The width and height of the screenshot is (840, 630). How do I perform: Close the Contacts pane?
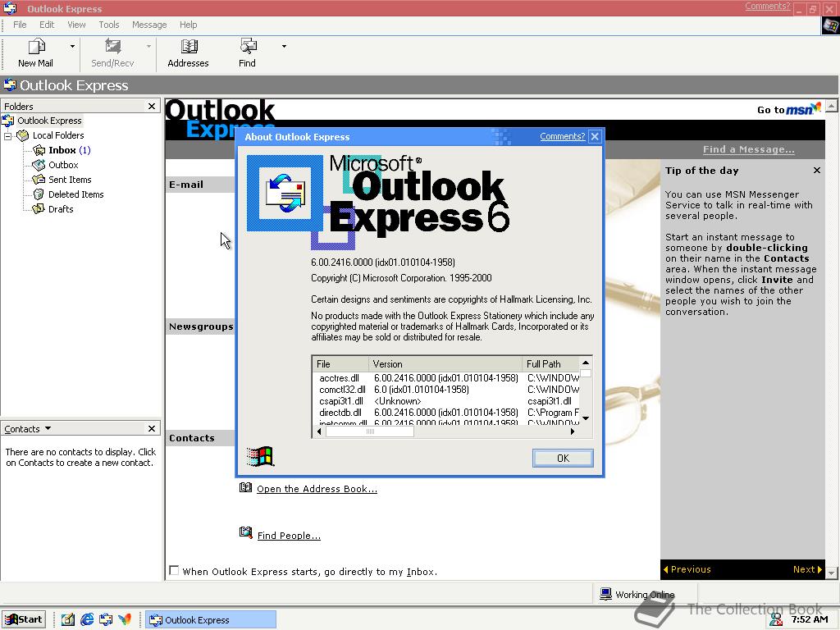(x=152, y=428)
